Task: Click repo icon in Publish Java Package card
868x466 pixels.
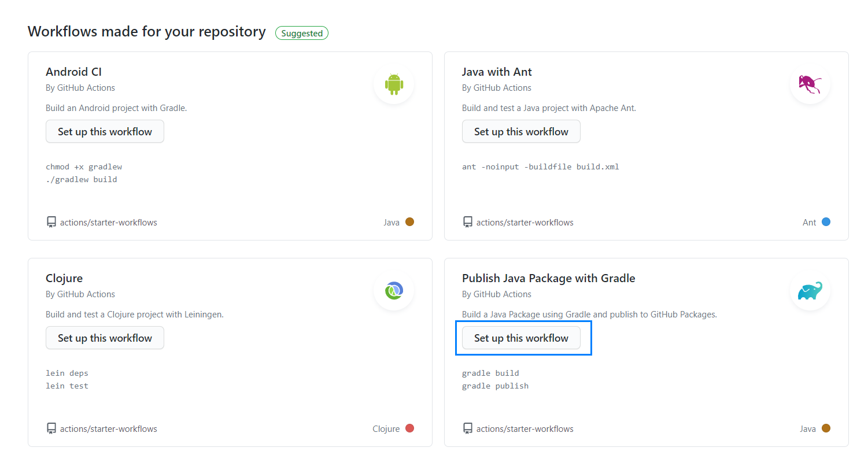Action: pyautogui.click(x=468, y=428)
